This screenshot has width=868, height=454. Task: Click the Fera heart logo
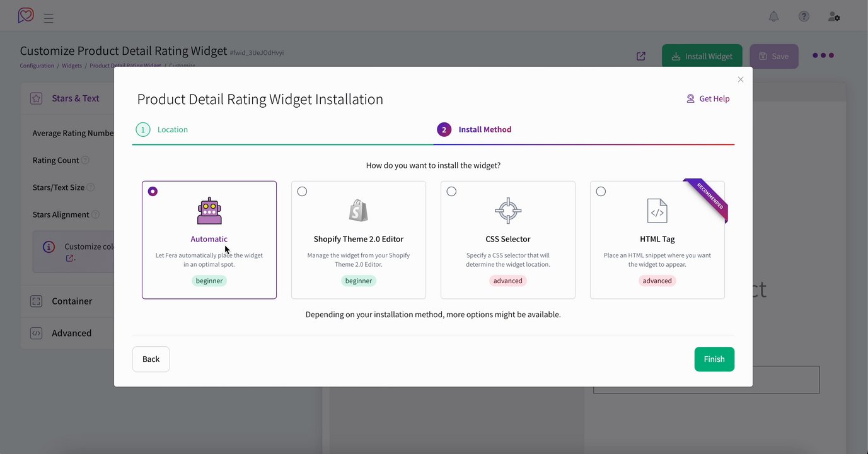pos(26,15)
